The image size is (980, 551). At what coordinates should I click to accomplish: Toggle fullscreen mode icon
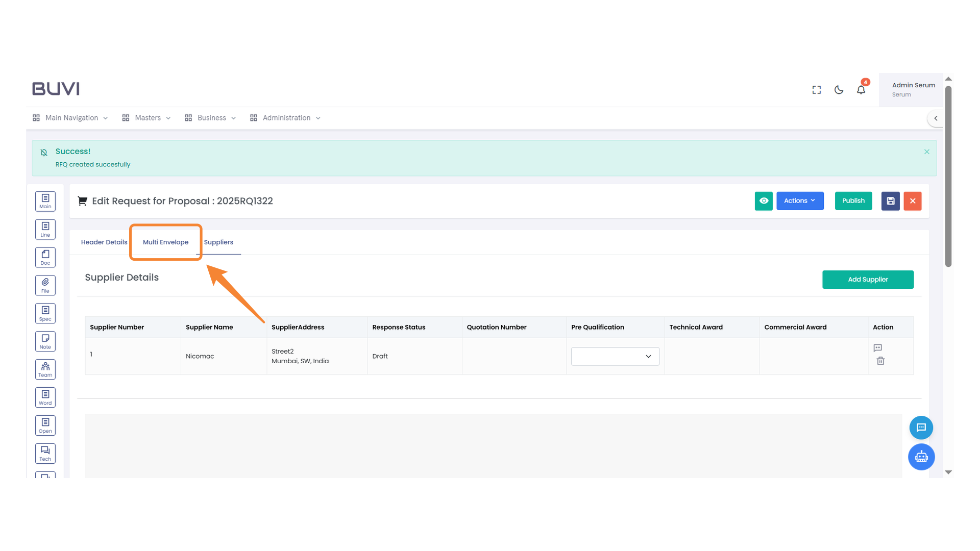pyautogui.click(x=816, y=90)
